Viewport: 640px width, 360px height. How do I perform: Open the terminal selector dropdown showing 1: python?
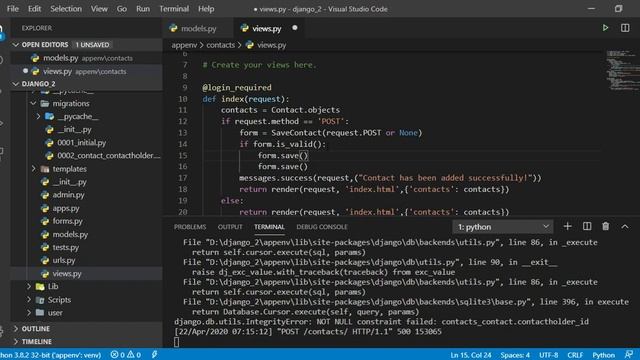click(x=503, y=227)
